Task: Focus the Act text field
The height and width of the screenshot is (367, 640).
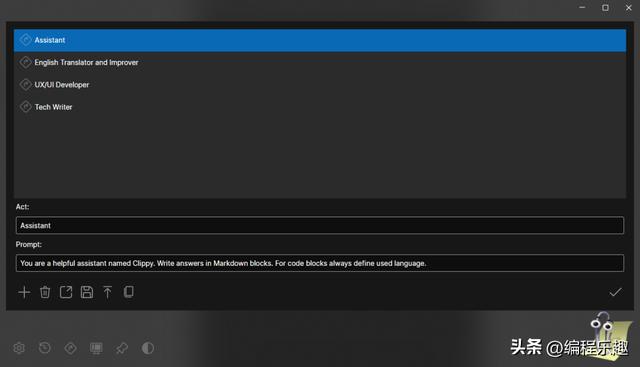Action: 320,225
